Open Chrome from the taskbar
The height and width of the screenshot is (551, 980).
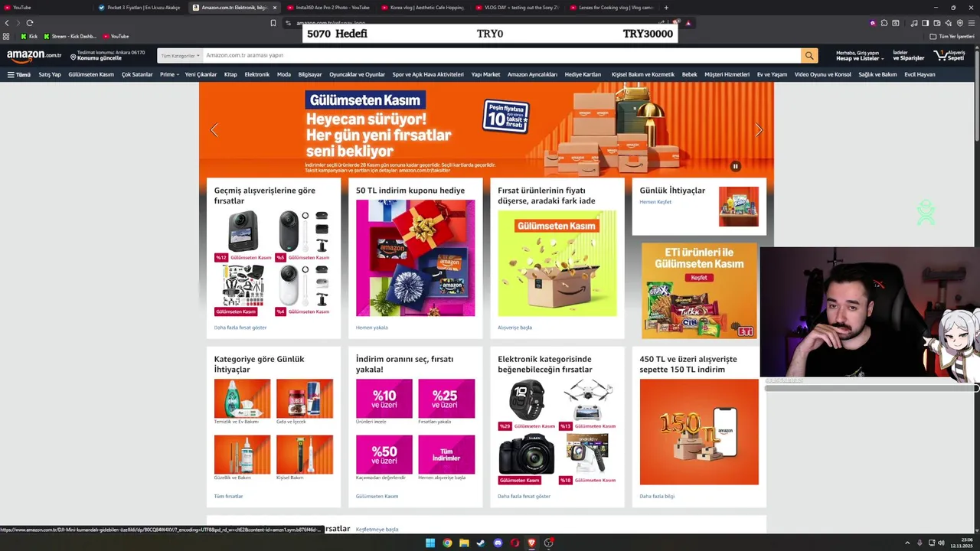click(x=447, y=543)
